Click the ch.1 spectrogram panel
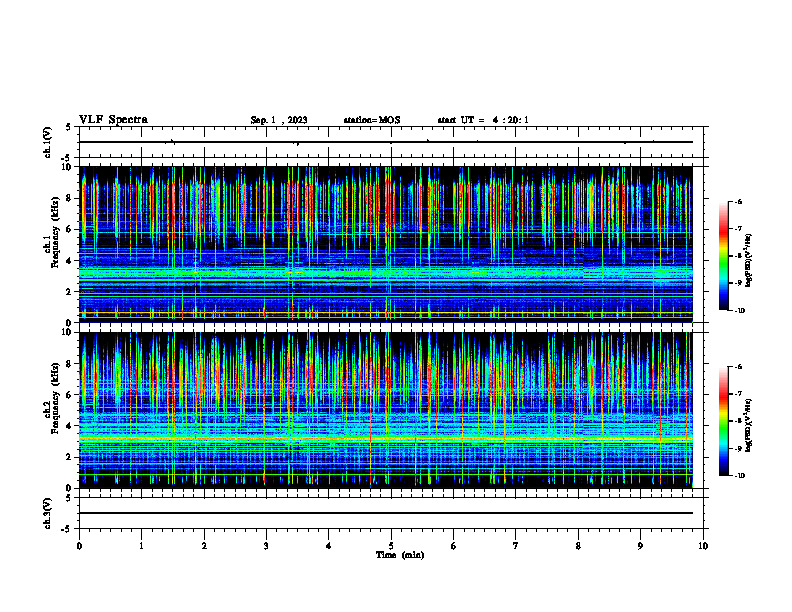The image size is (792, 612). (386, 244)
